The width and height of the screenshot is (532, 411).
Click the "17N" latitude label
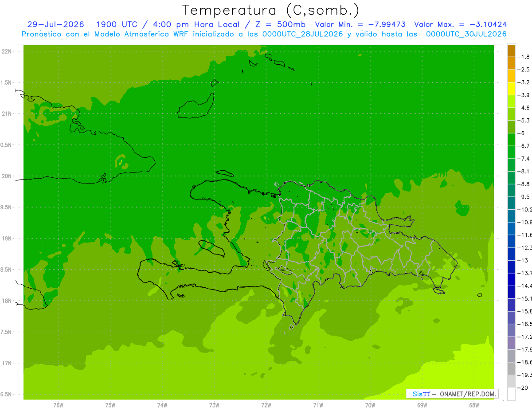tap(7, 364)
